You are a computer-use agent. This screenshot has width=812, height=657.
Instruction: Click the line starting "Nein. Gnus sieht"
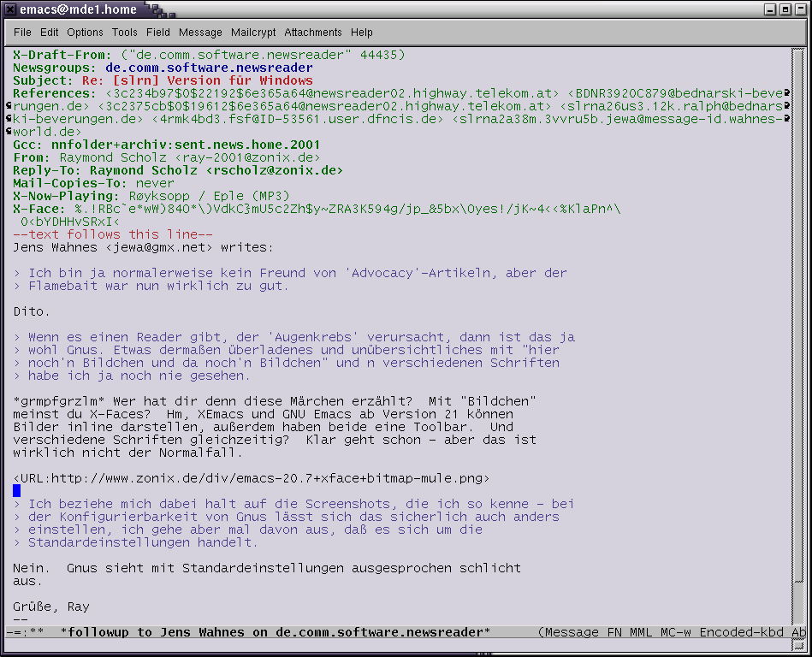(x=267, y=569)
